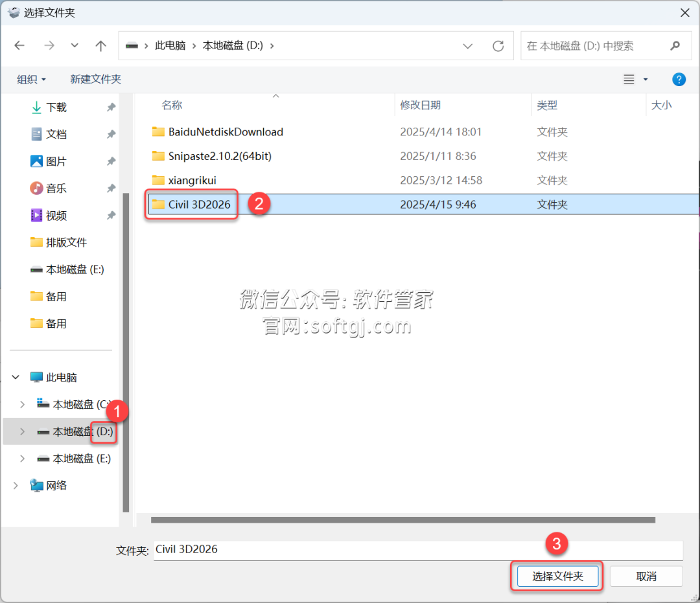Go back using the left arrow
Screen dimensions: 700x603
click(19, 45)
